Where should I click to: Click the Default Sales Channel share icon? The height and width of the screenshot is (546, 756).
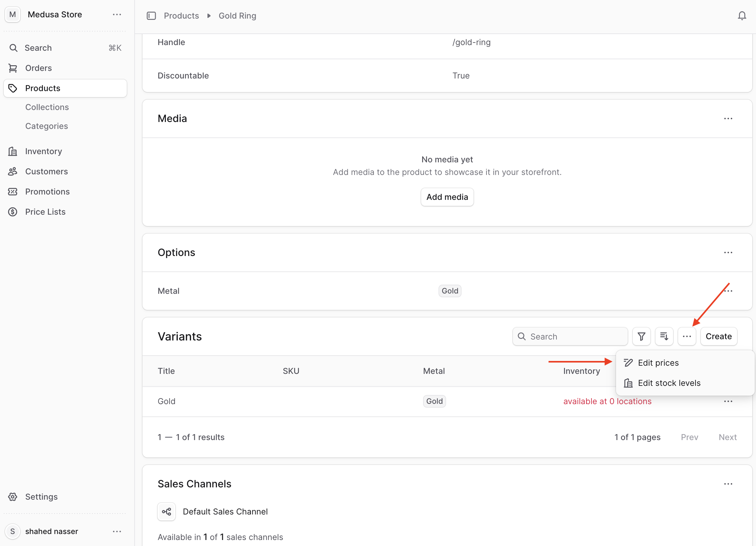166,511
